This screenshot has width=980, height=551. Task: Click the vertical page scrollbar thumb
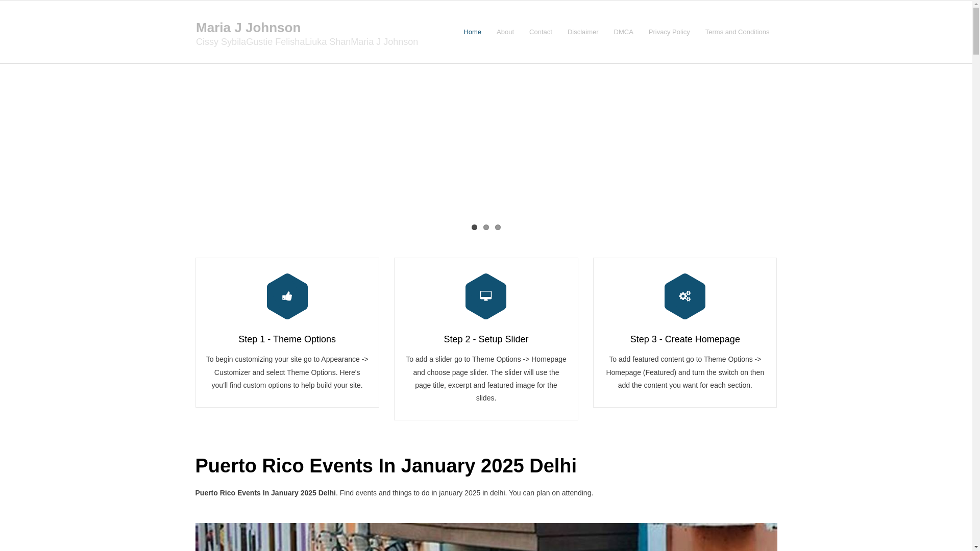(976, 31)
